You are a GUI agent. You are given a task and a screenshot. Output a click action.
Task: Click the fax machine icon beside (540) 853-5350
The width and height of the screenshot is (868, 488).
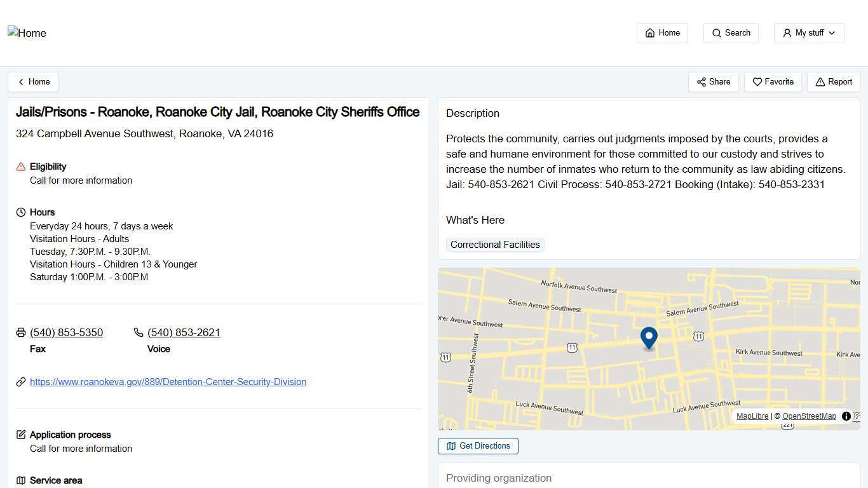[20, 332]
